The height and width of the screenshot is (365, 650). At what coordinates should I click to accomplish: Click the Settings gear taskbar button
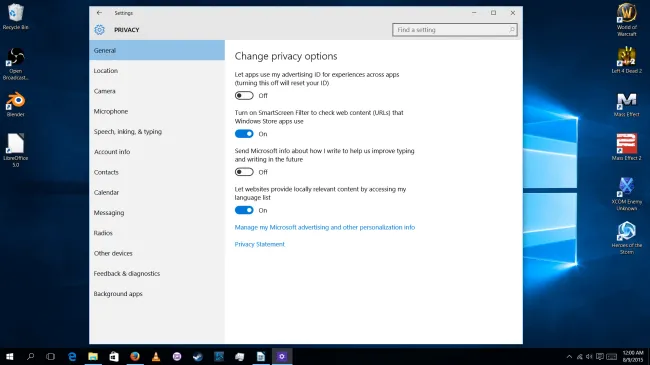(x=282, y=356)
